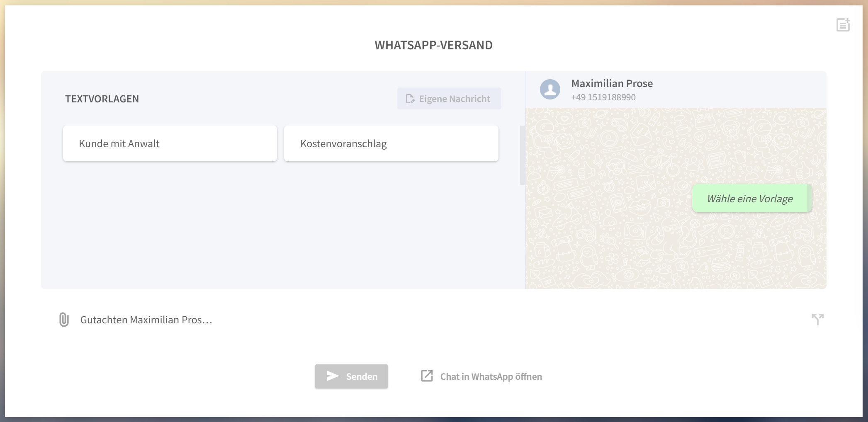Click the contact name 'Maximilian Prose'
868x422 pixels.
[612, 83]
